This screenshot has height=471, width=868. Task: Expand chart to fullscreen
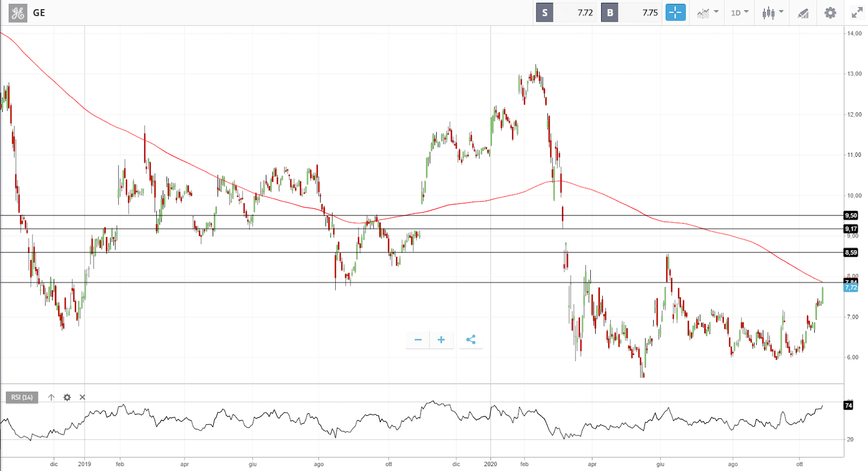coord(857,13)
